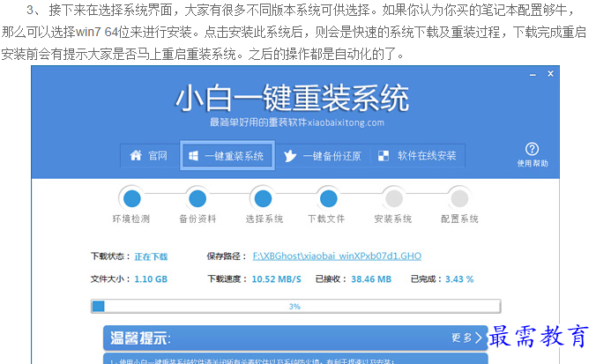Screen dimensions: 596x364
Task: Open the 软件在线安装 tab
Action: pos(418,155)
